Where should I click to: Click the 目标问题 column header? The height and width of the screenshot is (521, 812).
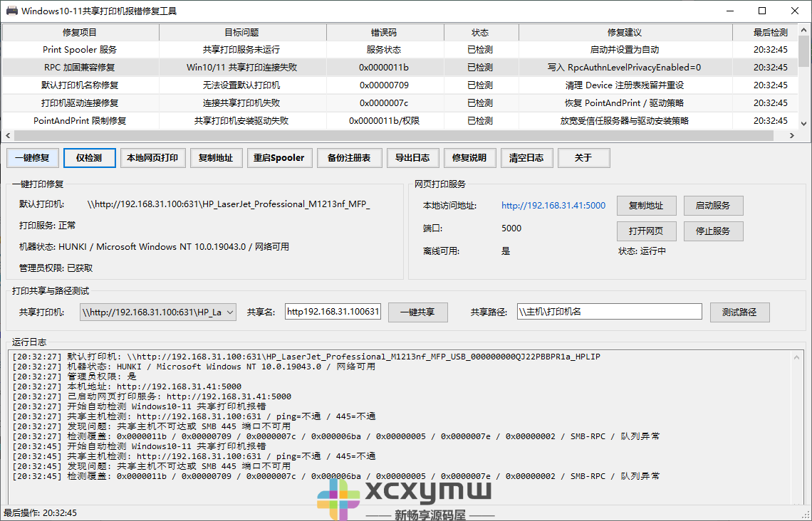click(x=242, y=33)
